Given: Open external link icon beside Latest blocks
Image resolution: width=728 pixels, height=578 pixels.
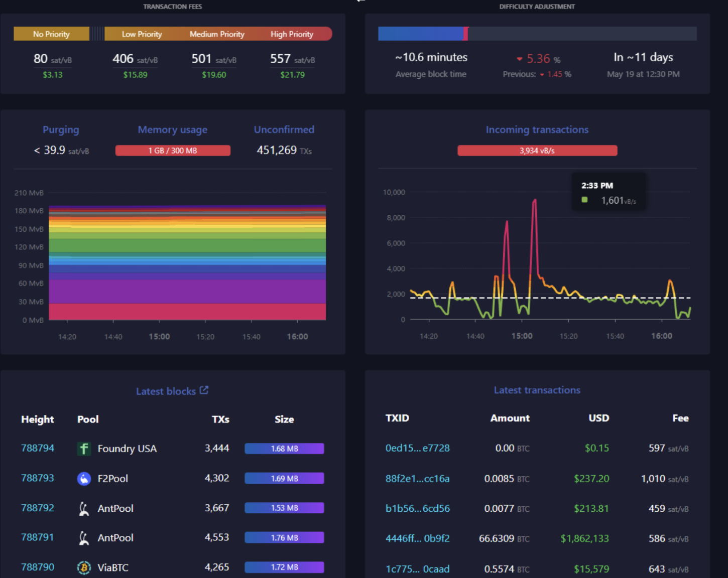Looking at the screenshot, I should coord(204,390).
